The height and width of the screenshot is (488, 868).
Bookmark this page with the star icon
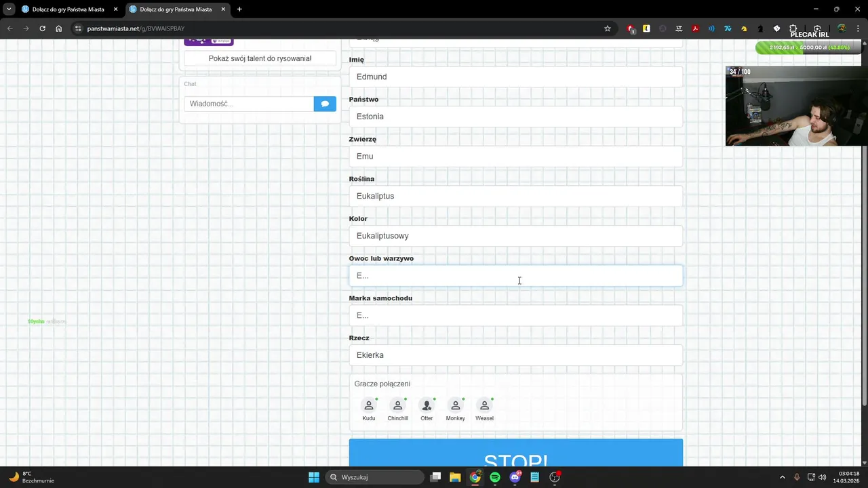coord(608,28)
